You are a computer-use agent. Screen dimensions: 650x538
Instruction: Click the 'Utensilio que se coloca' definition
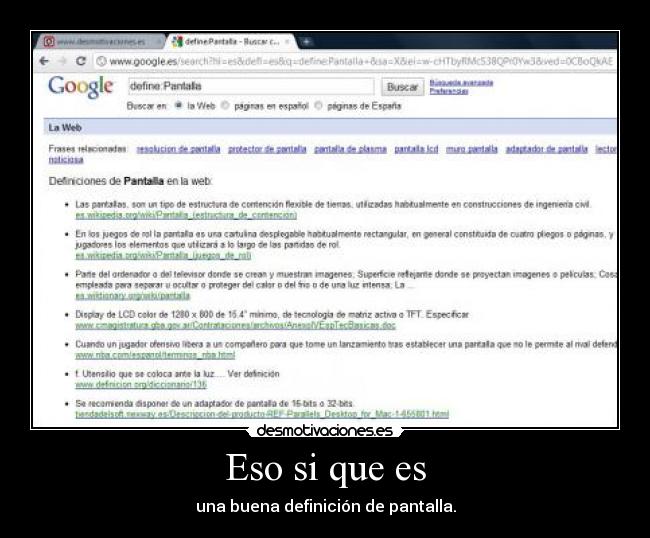[177, 374]
